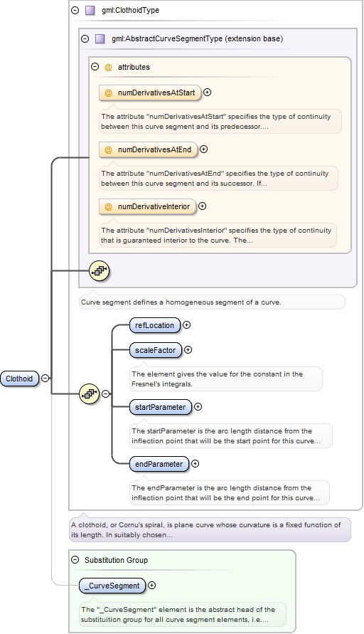Collapse the attributes section
Screen dimensions: 364x634
[x=95, y=67]
